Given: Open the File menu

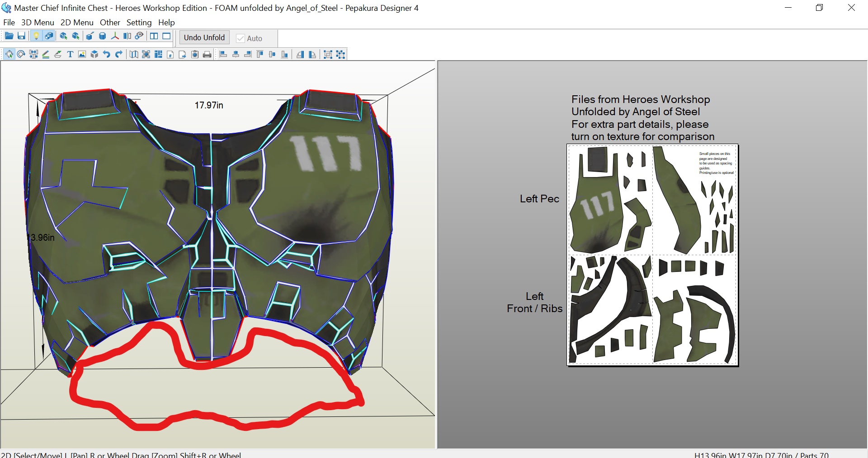Looking at the screenshot, I should click(9, 22).
